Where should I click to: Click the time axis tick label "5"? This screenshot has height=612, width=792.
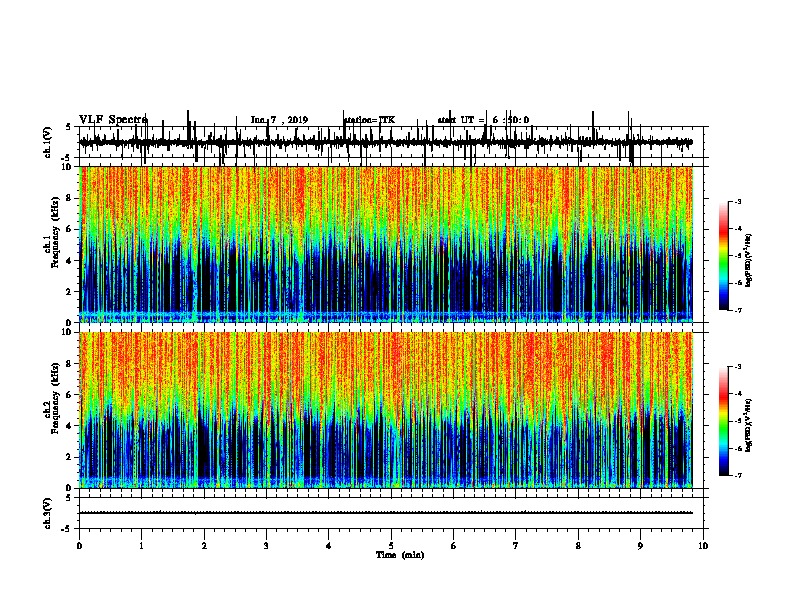(391, 545)
